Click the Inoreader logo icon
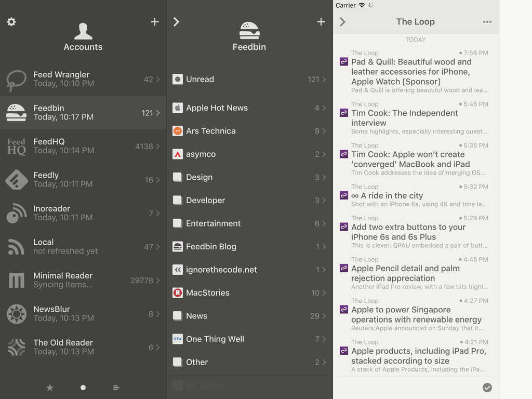532x399 pixels. click(x=16, y=213)
